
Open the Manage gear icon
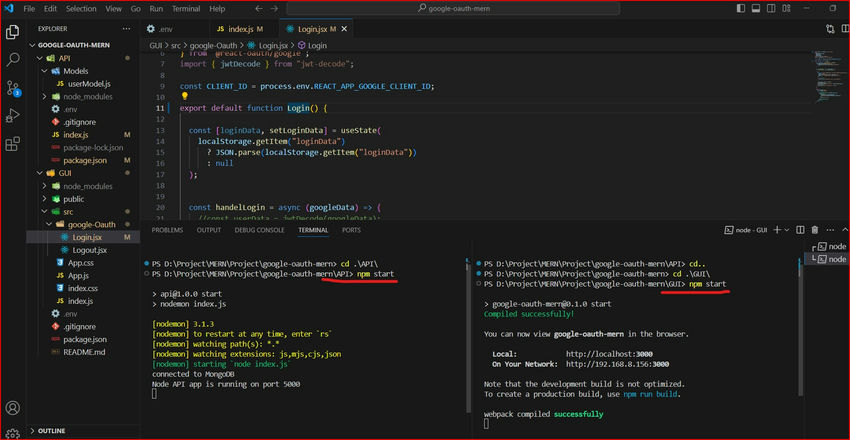pos(13,432)
